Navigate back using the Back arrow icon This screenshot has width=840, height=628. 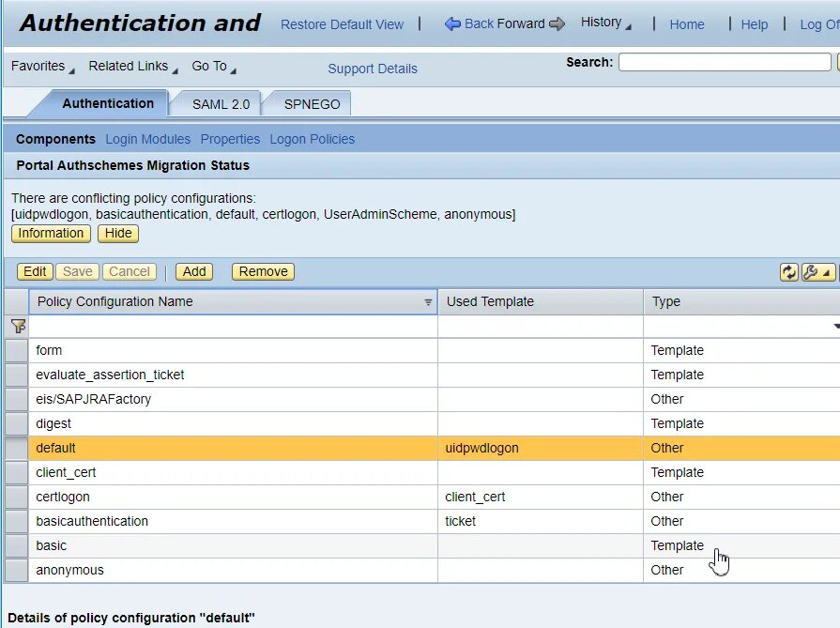(x=454, y=23)
